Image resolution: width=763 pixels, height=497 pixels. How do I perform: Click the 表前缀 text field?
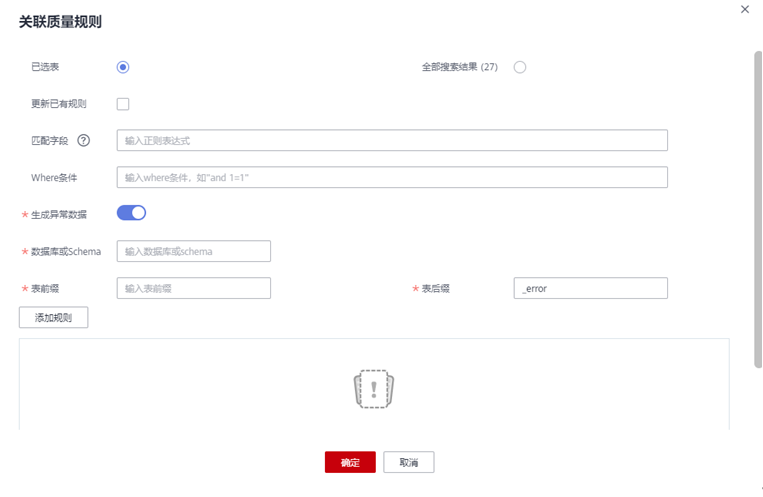point(194,288)
